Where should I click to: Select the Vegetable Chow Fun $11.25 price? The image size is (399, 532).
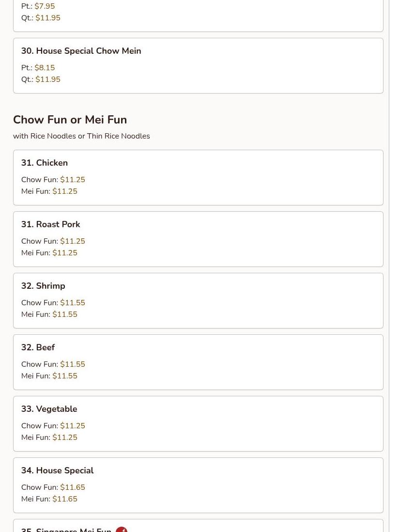click(x=72, y=426)
